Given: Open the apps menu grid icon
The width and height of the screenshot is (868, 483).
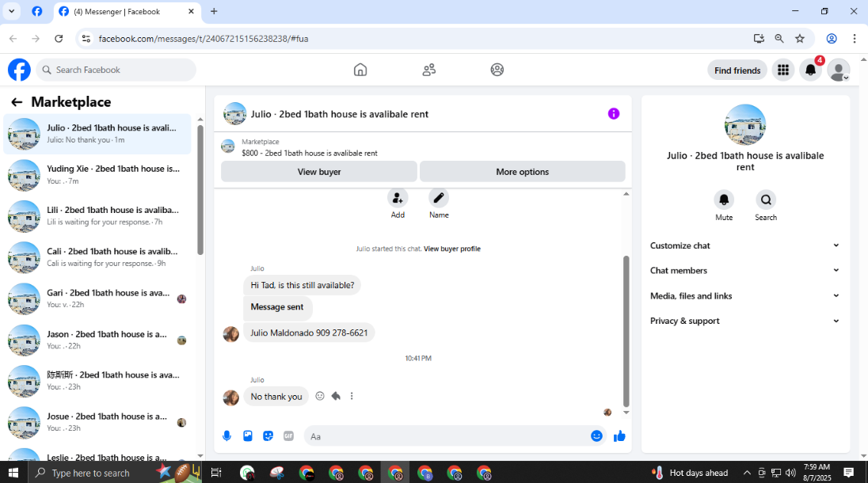Looking at the screenshot, I should 783,70.
